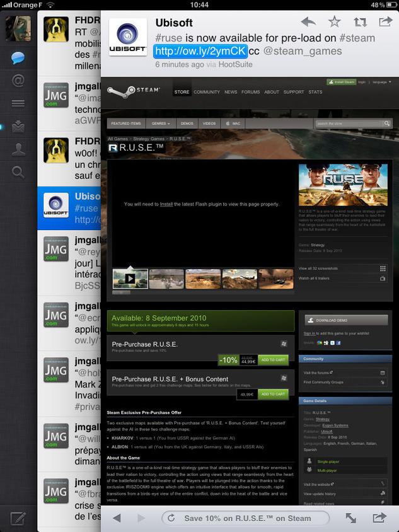
Task: Go forward in the embedded browser
Action: point(141,518)
